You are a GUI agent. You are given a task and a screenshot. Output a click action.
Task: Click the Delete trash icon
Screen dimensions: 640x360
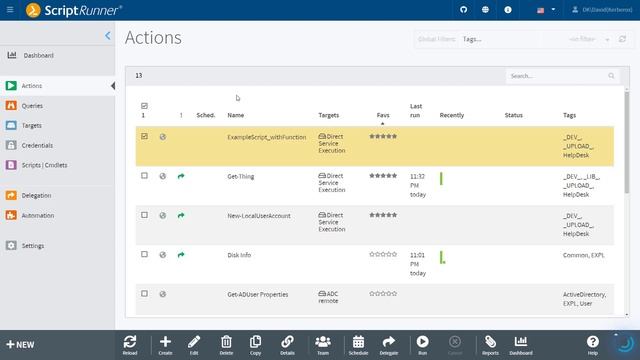click(226, 345)
